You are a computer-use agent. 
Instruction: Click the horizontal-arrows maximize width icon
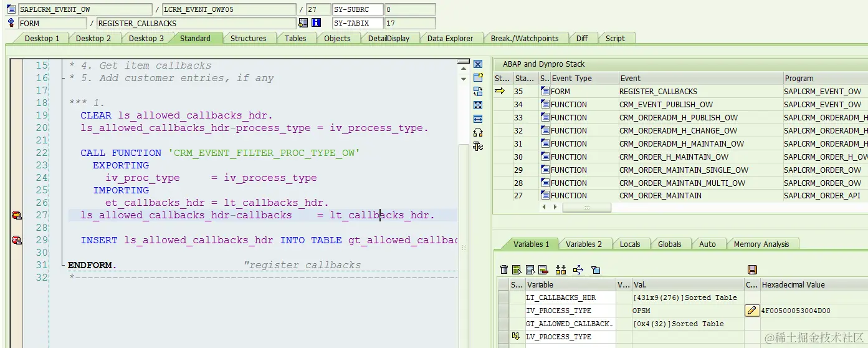click(x=478, y=118)
